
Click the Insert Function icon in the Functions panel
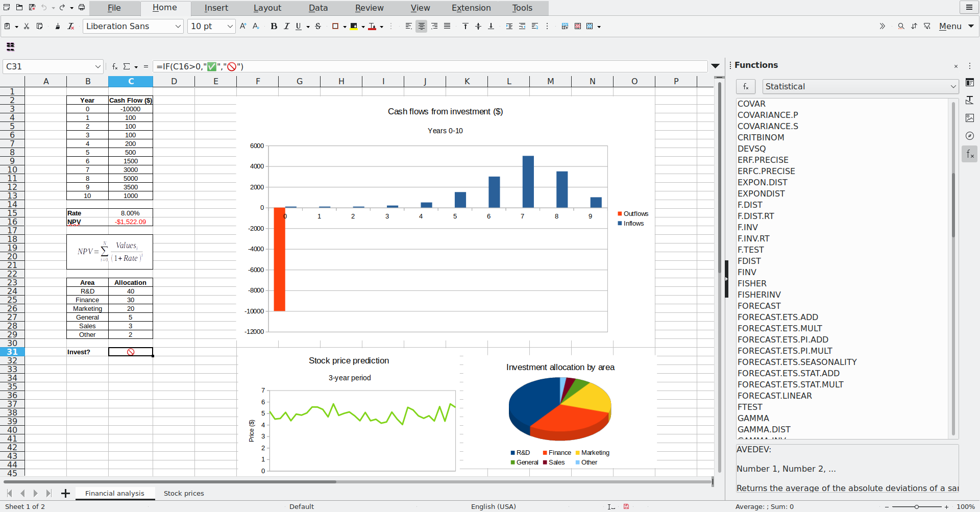(746, 86)
